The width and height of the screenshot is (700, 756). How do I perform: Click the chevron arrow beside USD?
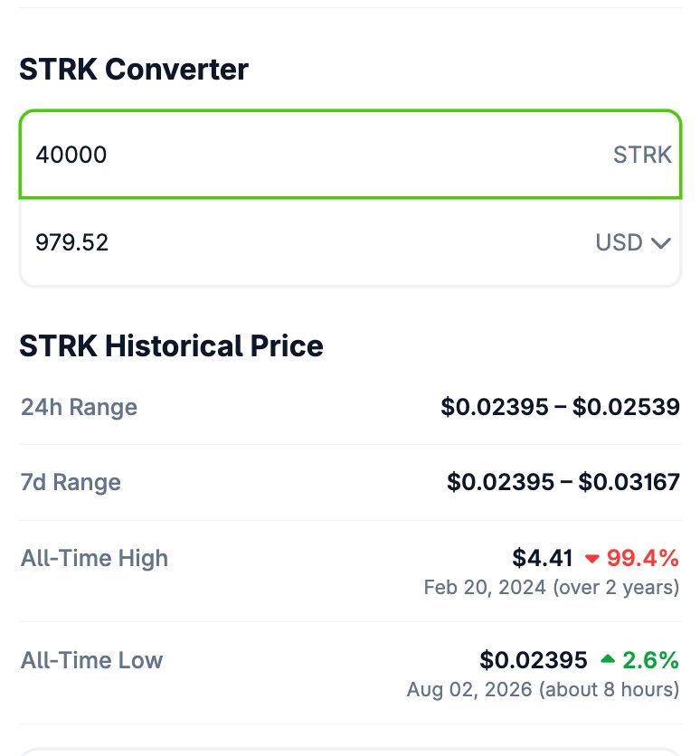coord(661,242)
